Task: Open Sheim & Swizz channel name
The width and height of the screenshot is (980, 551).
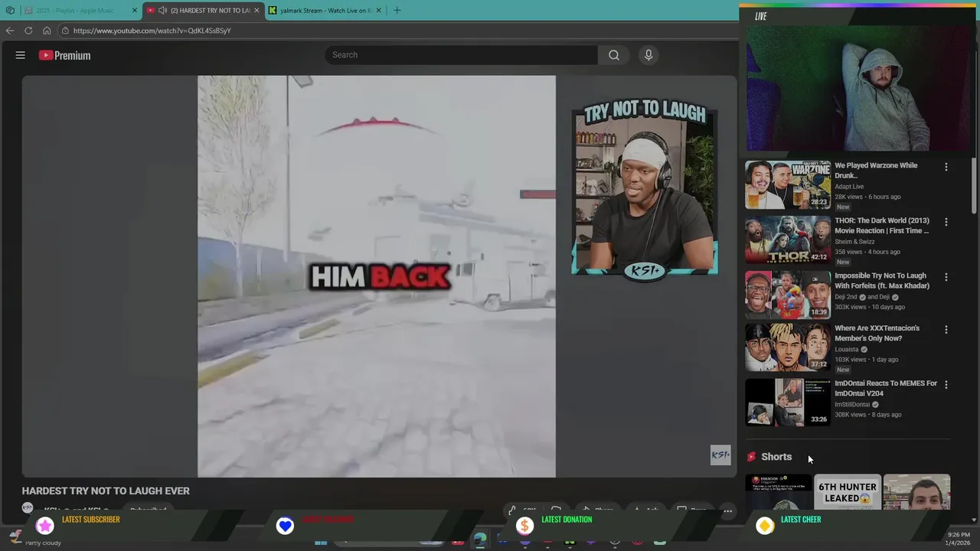Action: (854, 242)
